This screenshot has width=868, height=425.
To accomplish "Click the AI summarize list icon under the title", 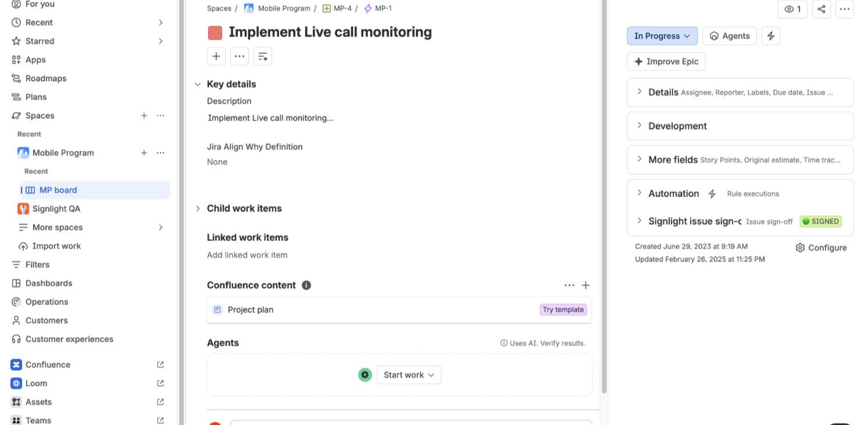I will pos(263,57).
